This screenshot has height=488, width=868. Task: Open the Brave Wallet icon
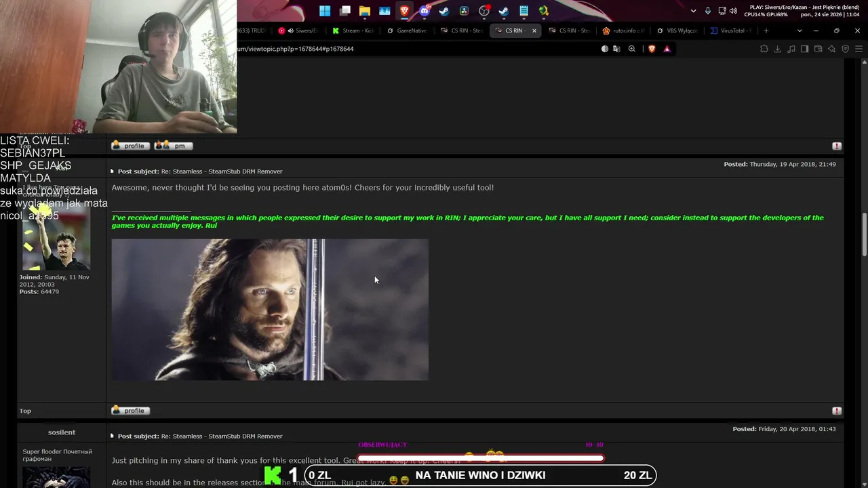click(818, 49)
